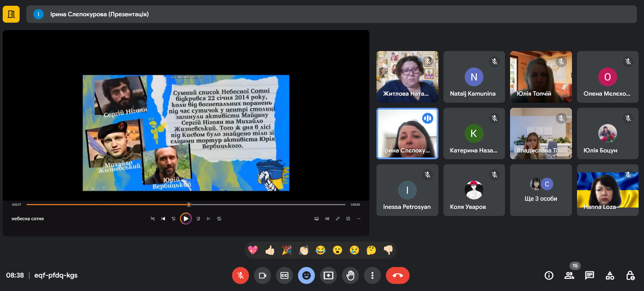Click the present screen icon
The image size is (644, 291).
[328, 275]
